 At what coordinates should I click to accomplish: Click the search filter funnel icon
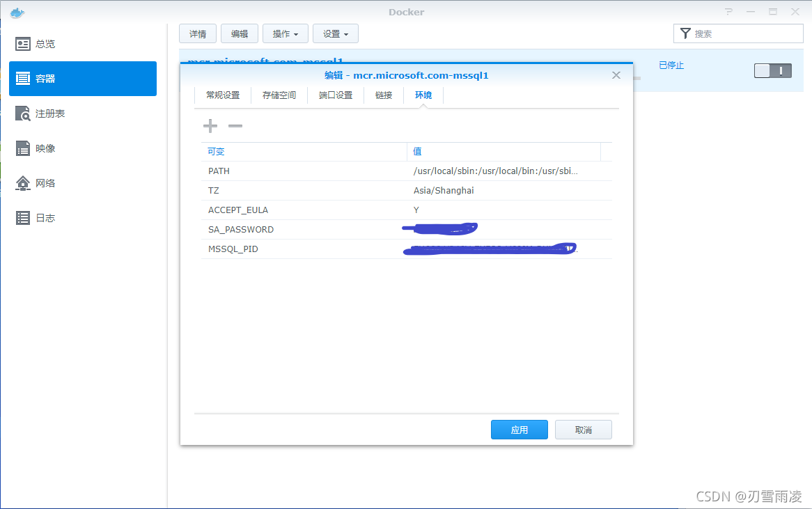tap(685, 33)
